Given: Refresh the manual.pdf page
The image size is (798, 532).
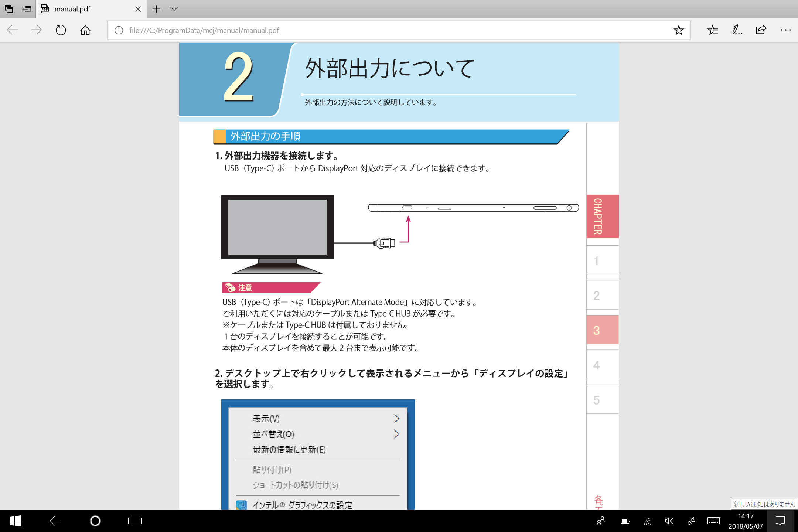Looking at the screenshot, I should click(x=61, y=30).
